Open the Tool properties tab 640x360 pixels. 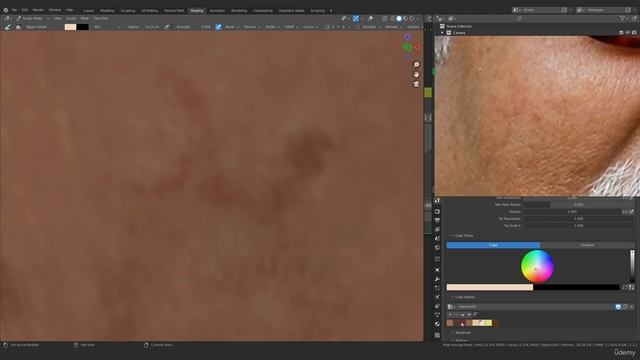coord(437,201)
